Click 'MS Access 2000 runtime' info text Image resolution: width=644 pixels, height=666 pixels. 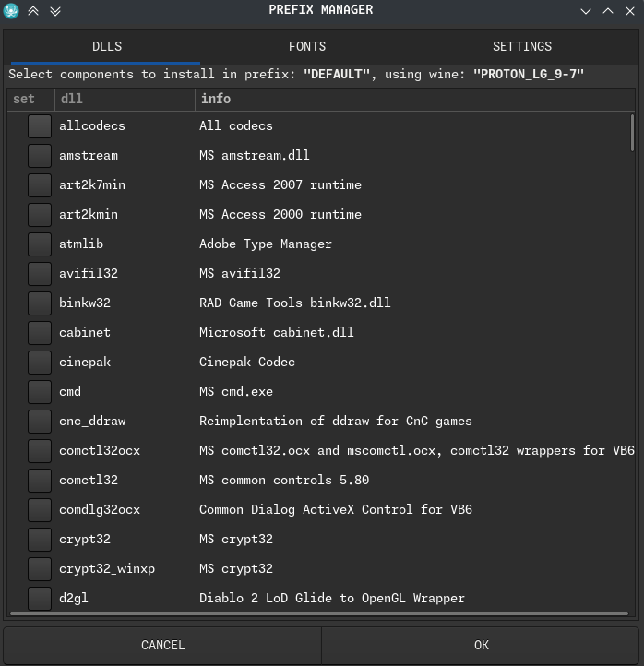pos(280,215)
